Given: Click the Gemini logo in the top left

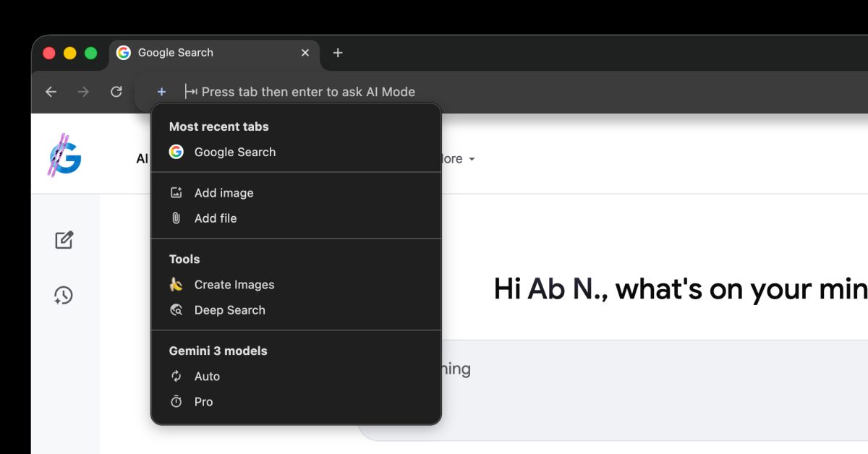Looking at the screenshot, I should coord(65,153).
